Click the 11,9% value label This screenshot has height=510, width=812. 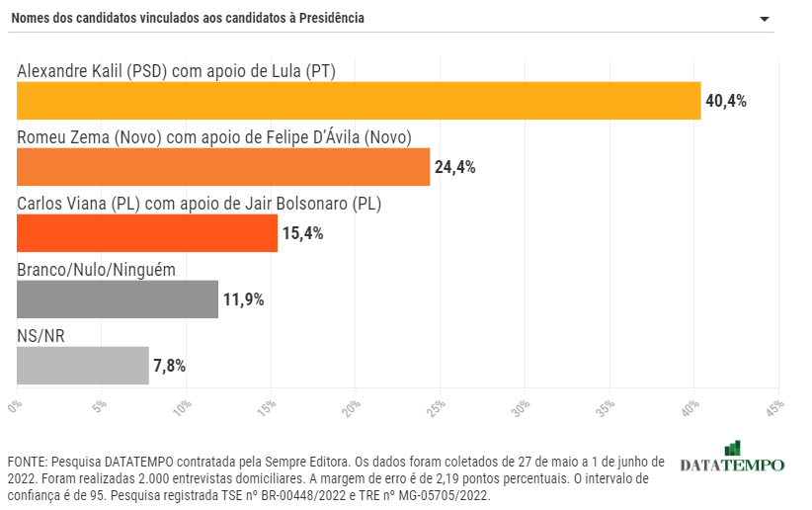(243, 299)
